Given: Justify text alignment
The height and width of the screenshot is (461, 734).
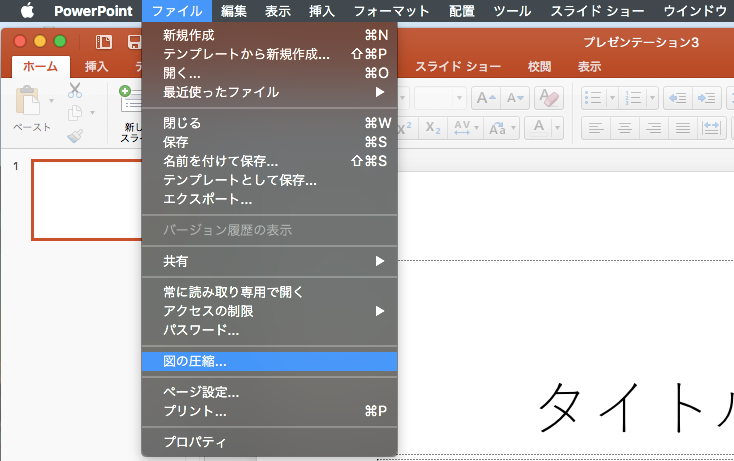Looking at the screenshot, I should point(683,128).
